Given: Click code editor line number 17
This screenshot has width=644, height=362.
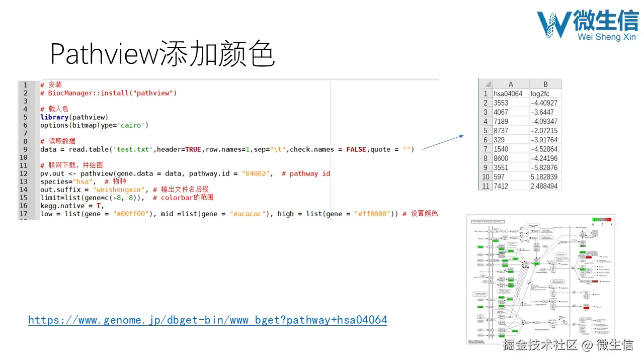Looking at the screenshot, I should (24, 214).
